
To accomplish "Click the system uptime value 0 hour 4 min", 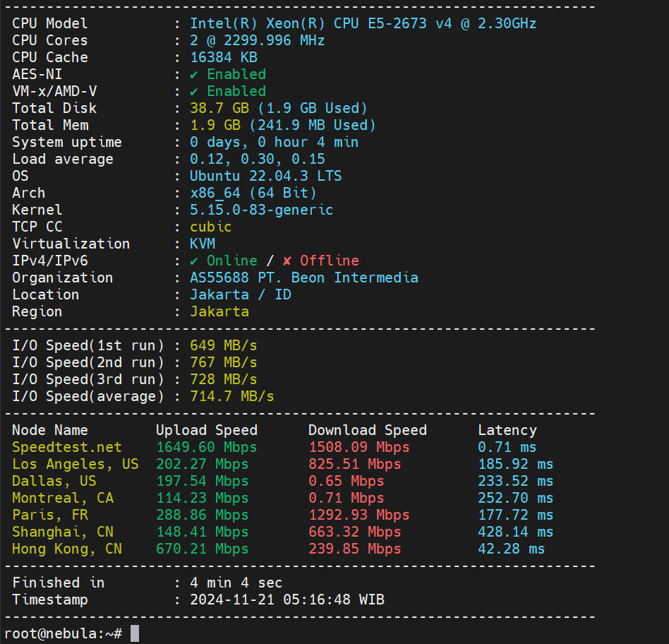I will point(274,142).
